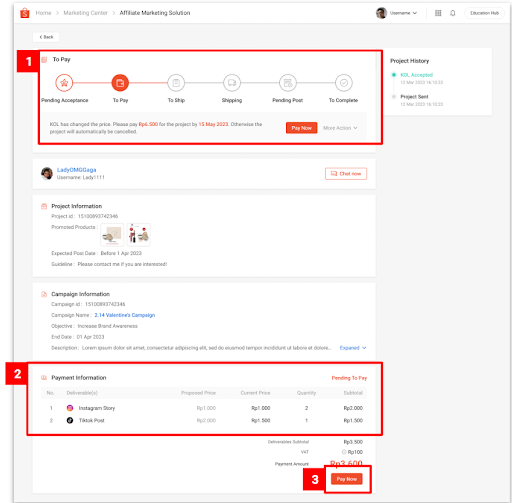This screenshot has height=503, width=512.
Task: Click the Quantity column header
Action: [306, 393]
